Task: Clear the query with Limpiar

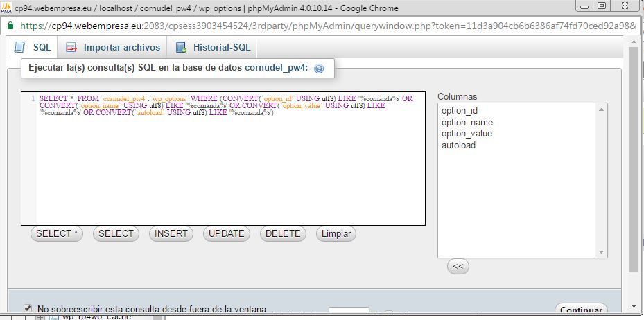Action: tap(336, 233)
